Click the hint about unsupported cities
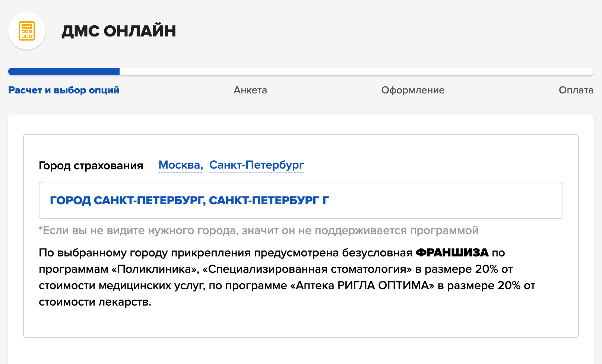Image resolution: width=602 pixels, height=364 pixels. pyautogui.click(x=259, y=230)
